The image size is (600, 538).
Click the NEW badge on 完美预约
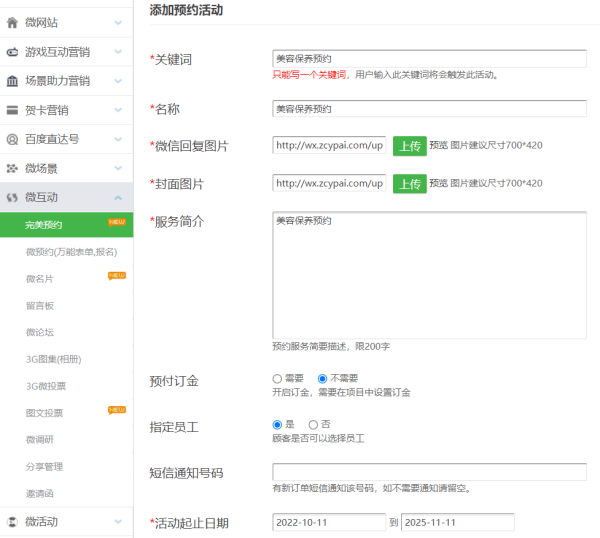point(117,222)
